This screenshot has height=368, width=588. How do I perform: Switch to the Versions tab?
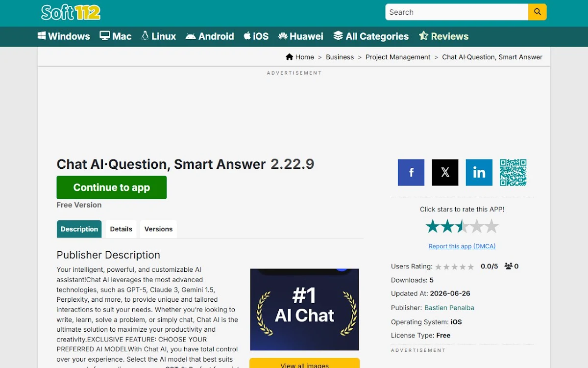click(x=158, y=229)
